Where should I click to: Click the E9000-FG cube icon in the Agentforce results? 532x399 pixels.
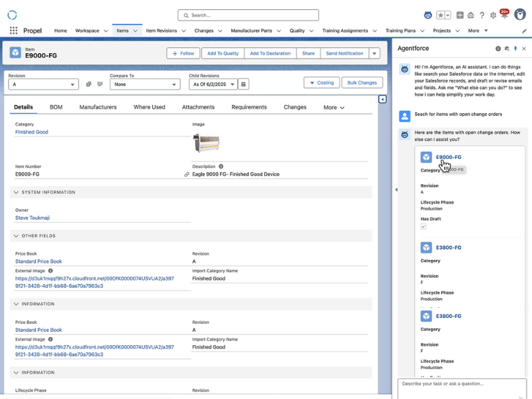426,157
